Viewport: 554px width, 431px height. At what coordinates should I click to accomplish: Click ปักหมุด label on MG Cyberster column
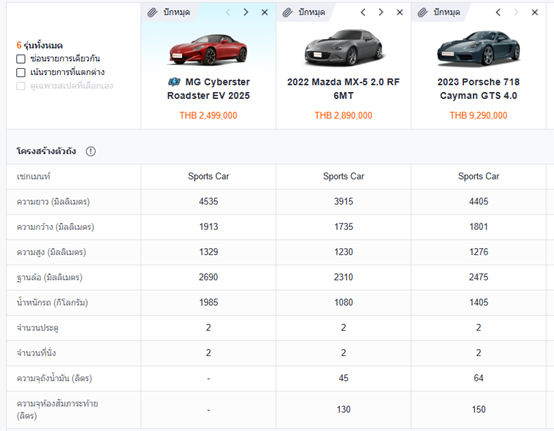(177, 12)
